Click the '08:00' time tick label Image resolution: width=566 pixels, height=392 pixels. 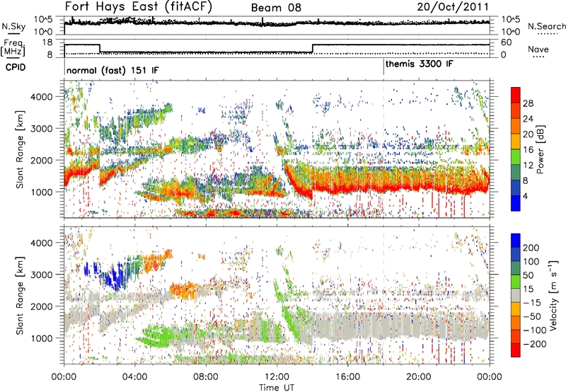[x=206, y=377]
